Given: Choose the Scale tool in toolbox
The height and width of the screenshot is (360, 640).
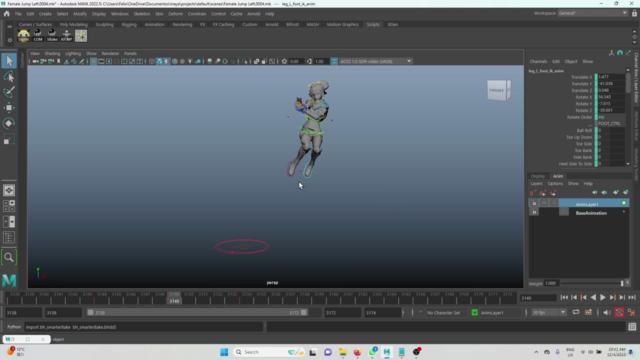Looking at the screenshot, I should [x=9, y=139].
